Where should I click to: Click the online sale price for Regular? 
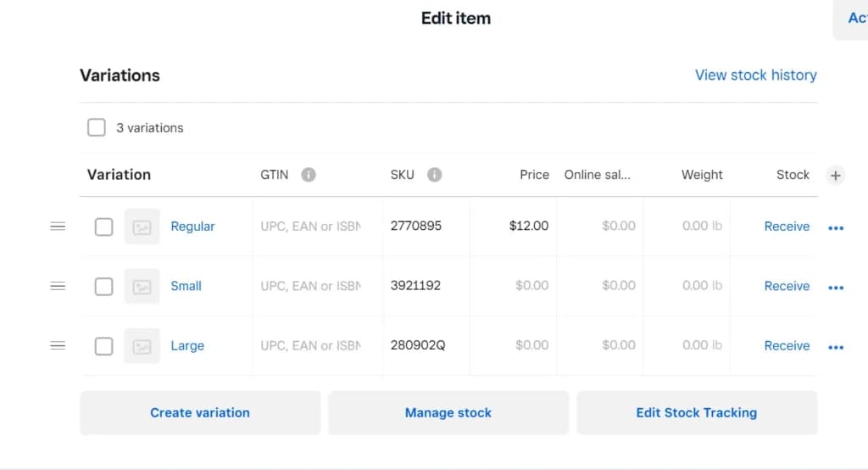(x=600, y=227)
